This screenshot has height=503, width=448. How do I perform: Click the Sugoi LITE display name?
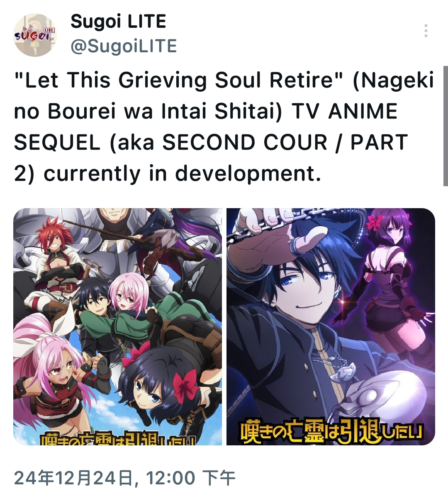[x=118, y=21]
